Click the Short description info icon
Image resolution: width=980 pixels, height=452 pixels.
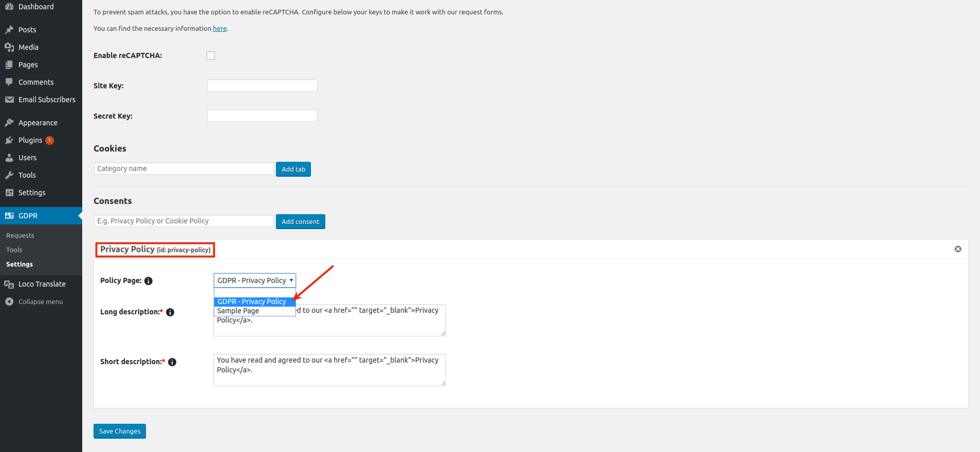(x=172, y=362)
